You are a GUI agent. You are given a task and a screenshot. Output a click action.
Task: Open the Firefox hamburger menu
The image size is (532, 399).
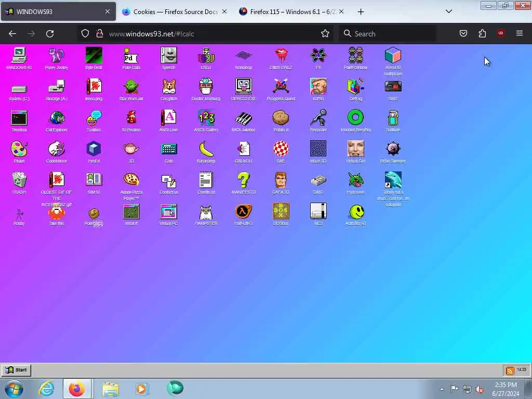point(519,33)
